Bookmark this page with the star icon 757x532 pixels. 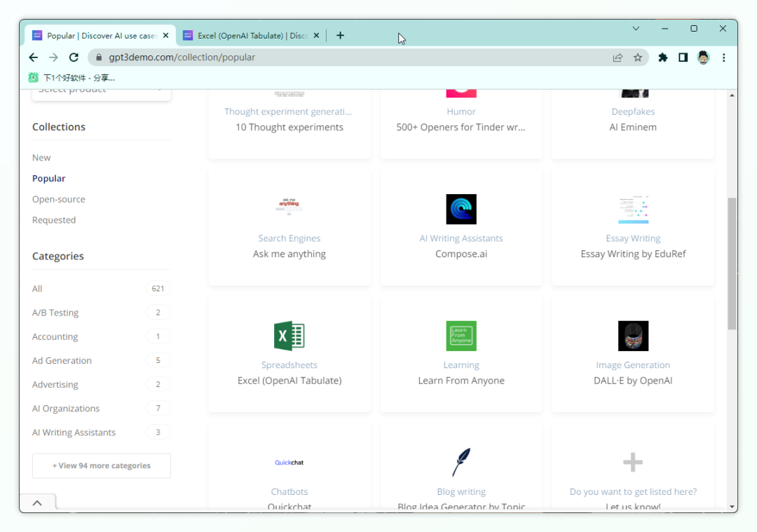click(x=638, y=57)
